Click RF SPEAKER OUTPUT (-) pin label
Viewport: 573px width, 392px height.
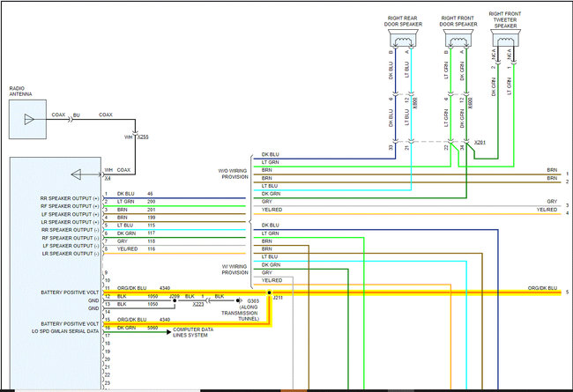pos(71,238)
